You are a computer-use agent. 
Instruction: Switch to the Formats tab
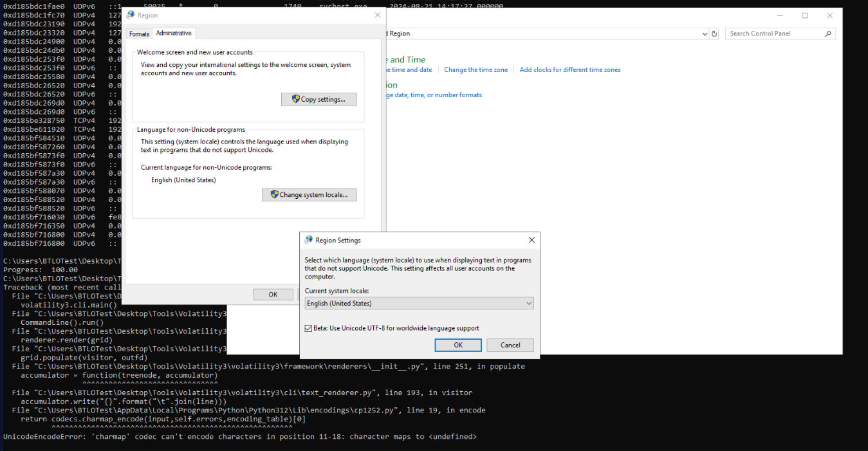click(x=139, y=33)
